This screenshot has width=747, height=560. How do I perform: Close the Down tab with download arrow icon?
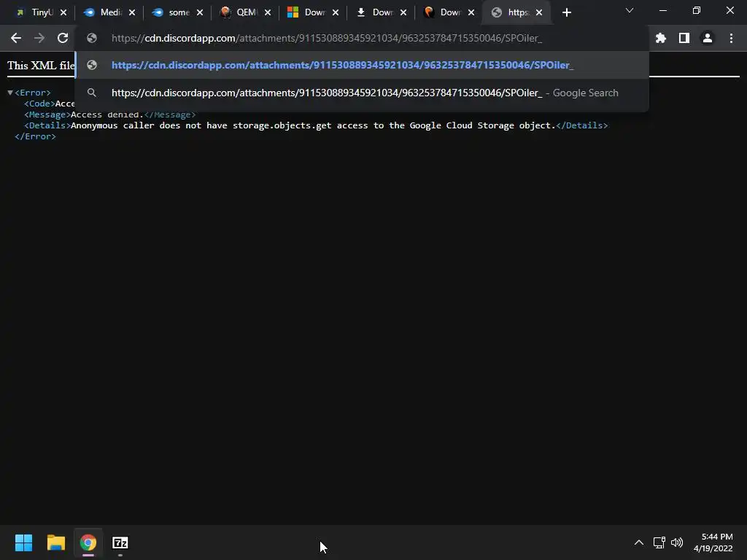pos(403,12)
